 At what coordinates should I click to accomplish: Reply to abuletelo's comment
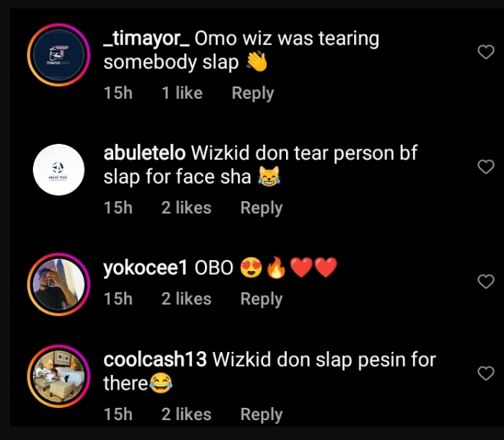tap(262, 208)
